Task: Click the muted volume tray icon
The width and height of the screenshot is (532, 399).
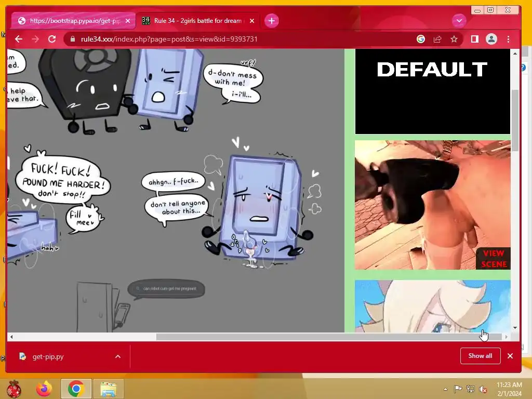Action: 483,389
